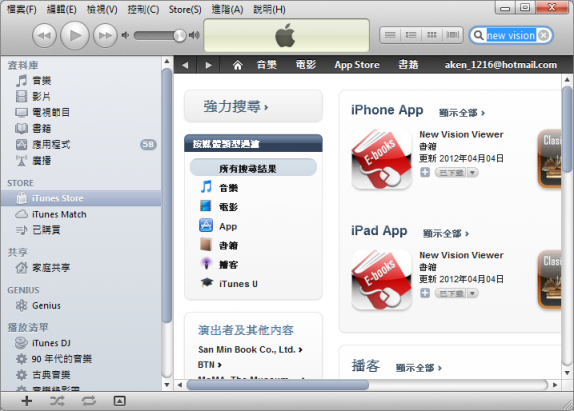Image resolution: width=574 pixels, height=411 pixels.
Task: Switch to Cover Flow view icon
Action: tap(453, 35)
